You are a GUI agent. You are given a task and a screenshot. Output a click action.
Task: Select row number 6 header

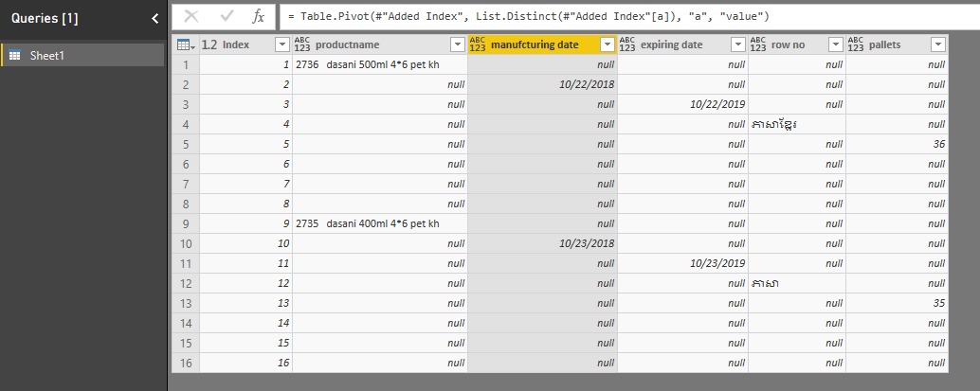click(x=186, y=164)
